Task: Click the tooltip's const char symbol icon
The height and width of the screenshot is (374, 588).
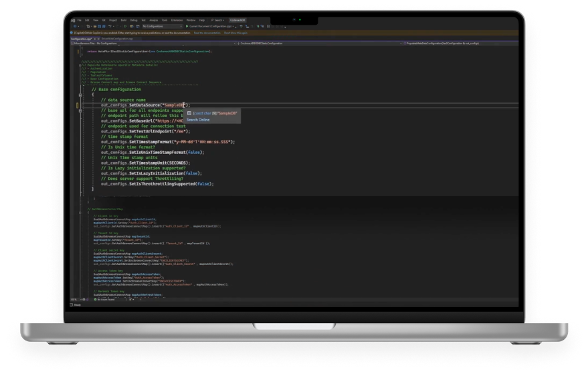Action: coord(189,113)
